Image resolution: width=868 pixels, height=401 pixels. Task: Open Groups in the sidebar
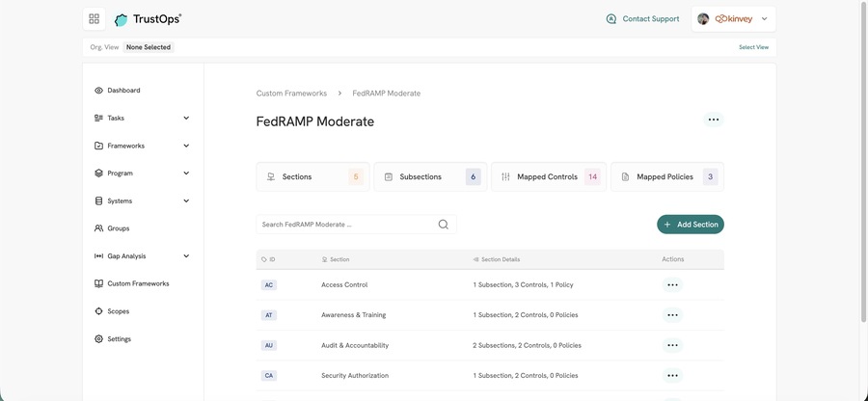coord(119,228)
